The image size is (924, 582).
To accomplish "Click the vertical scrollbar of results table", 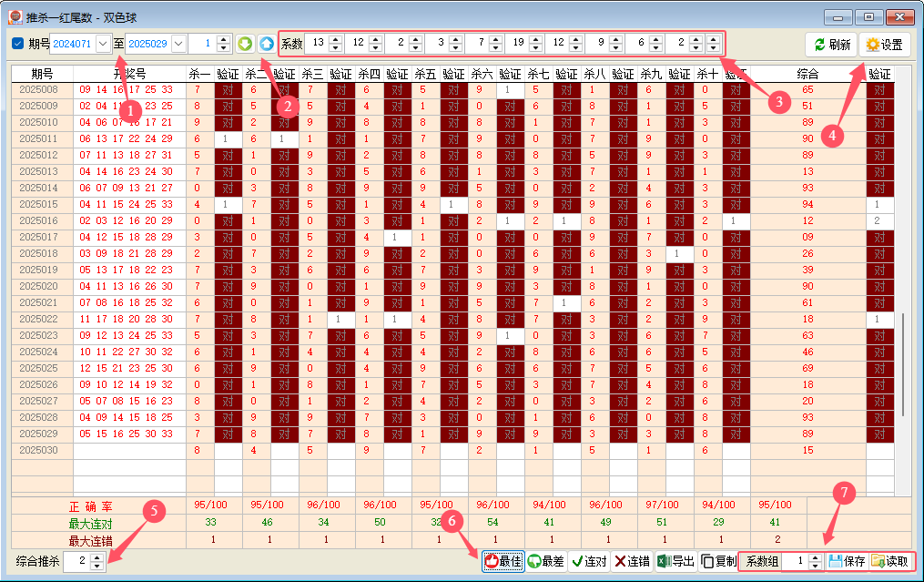I will point(903,364).
